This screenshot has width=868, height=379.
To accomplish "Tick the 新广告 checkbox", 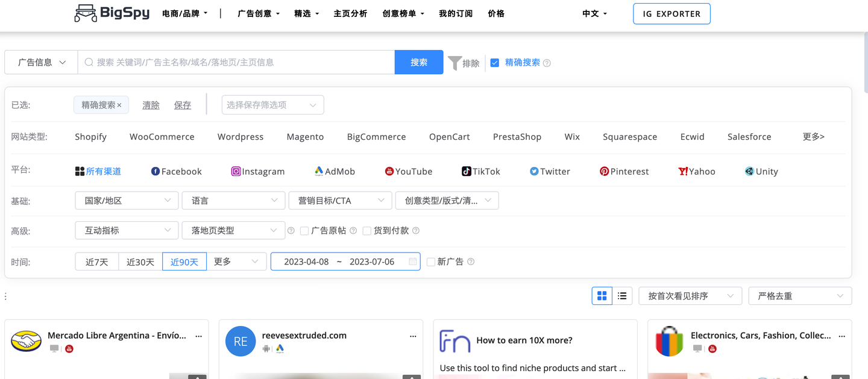I will [431, 262].
